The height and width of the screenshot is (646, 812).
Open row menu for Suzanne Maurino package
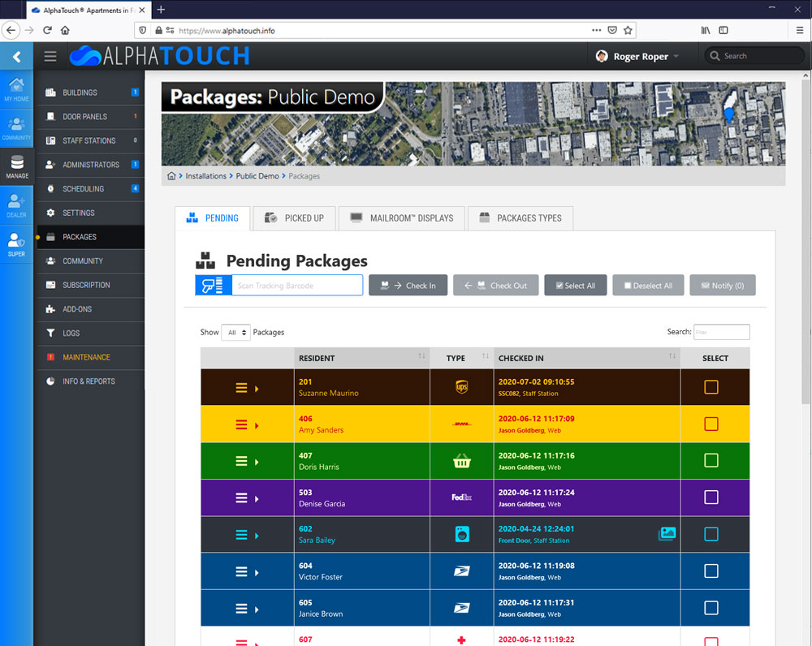click(x=241, y=388)
